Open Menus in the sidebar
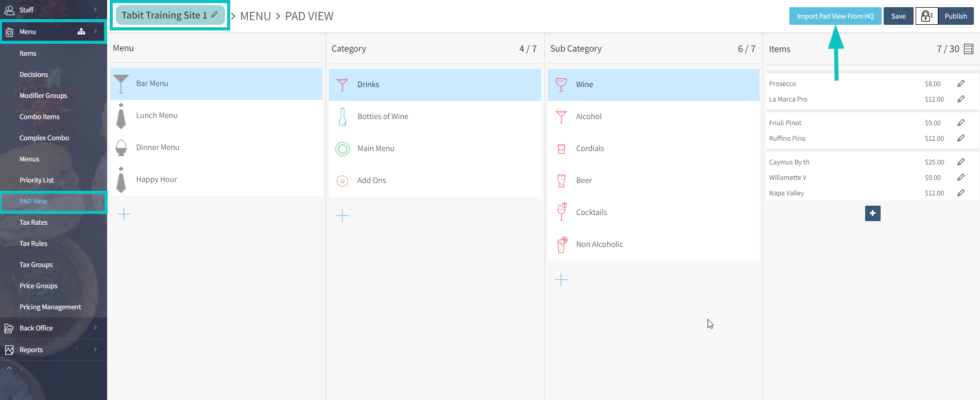980x400 pixels. 29,159
